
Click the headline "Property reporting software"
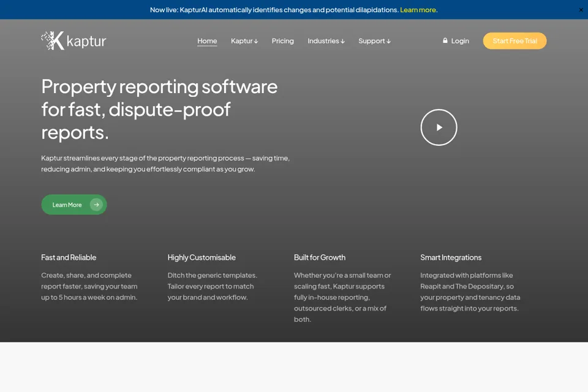(159, 86)
